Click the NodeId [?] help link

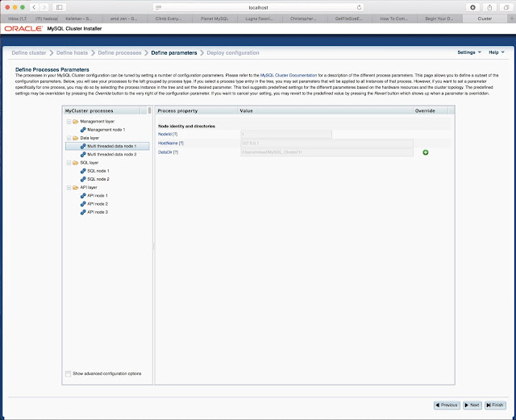point(168,135)
